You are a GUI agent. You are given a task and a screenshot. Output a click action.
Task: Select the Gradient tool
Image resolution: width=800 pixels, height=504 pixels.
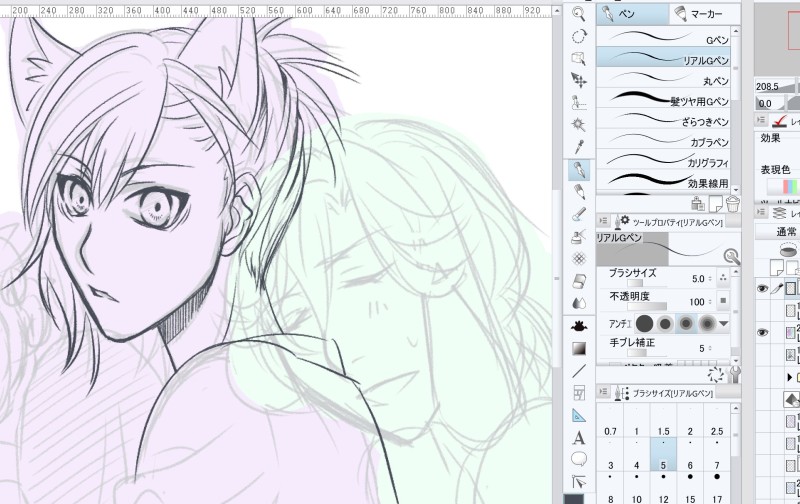click(579, 349)
